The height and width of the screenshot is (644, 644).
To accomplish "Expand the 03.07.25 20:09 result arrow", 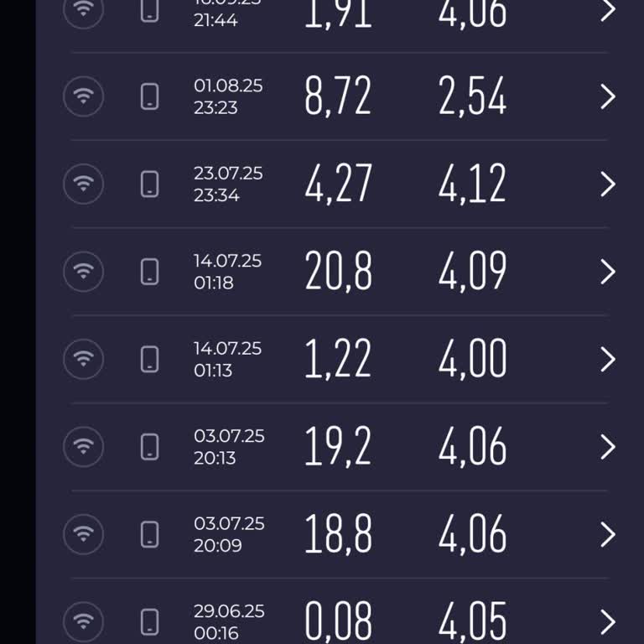I will tap(608, 534).
